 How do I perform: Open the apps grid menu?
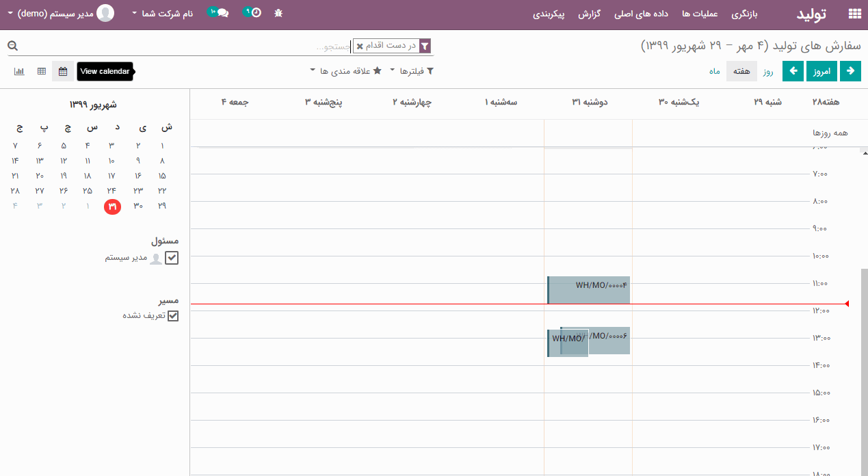pos(854,14)
